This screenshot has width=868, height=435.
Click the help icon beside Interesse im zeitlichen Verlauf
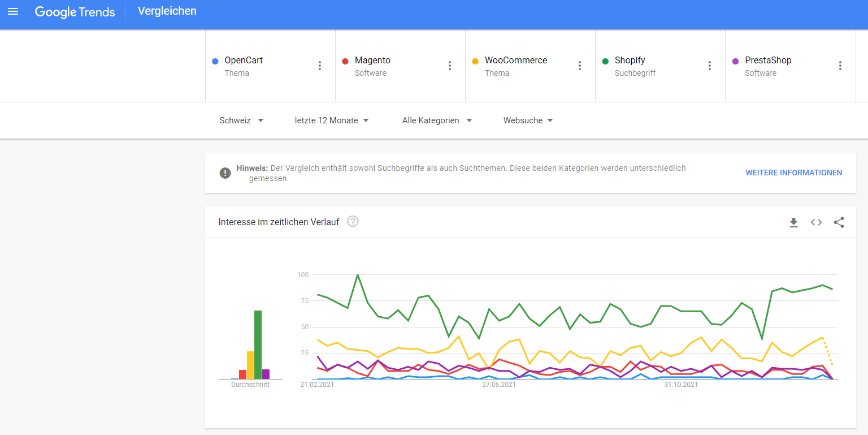(x=353, y=221)
